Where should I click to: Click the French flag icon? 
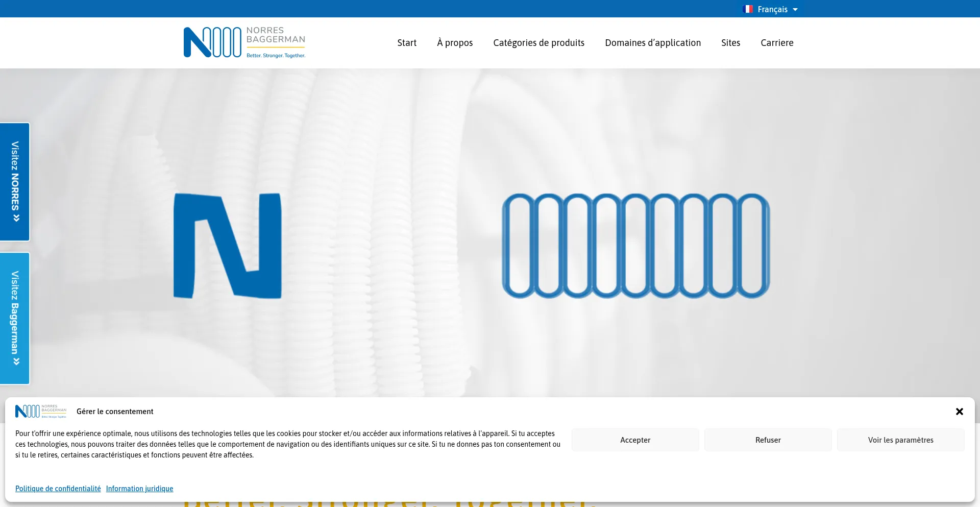coord(748,9)
